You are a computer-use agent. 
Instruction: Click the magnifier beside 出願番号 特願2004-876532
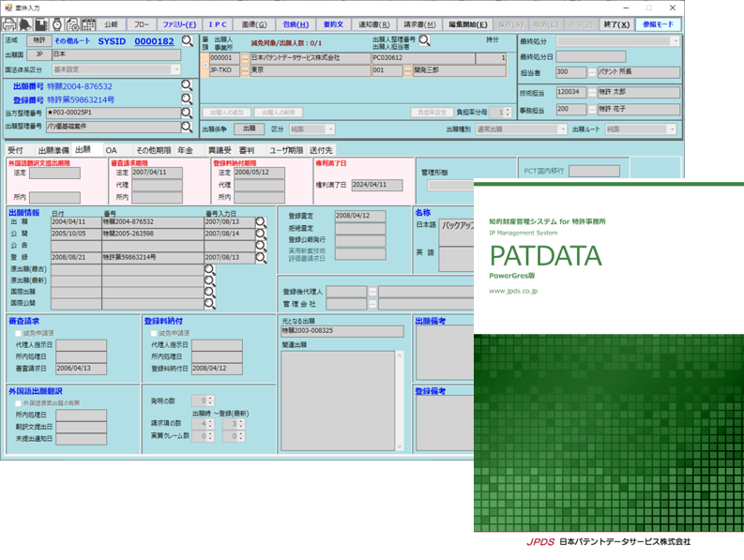pyautogui.click(x=187, y=85)
